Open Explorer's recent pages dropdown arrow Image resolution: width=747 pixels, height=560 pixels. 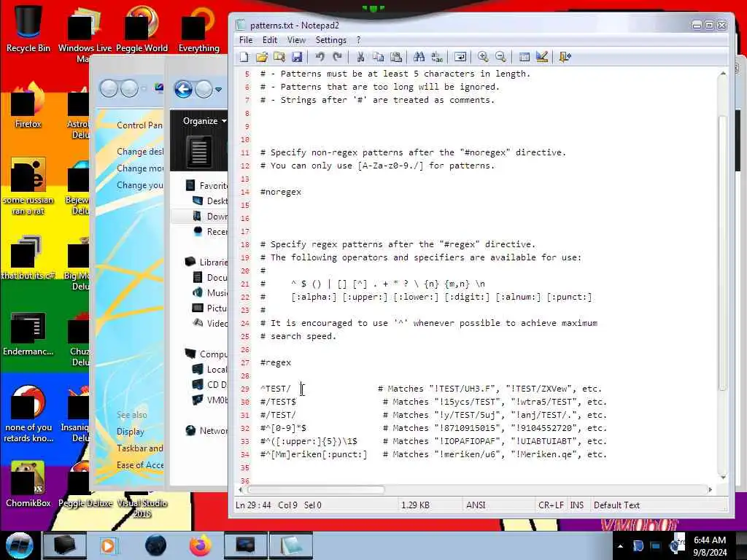pos(219,89)
